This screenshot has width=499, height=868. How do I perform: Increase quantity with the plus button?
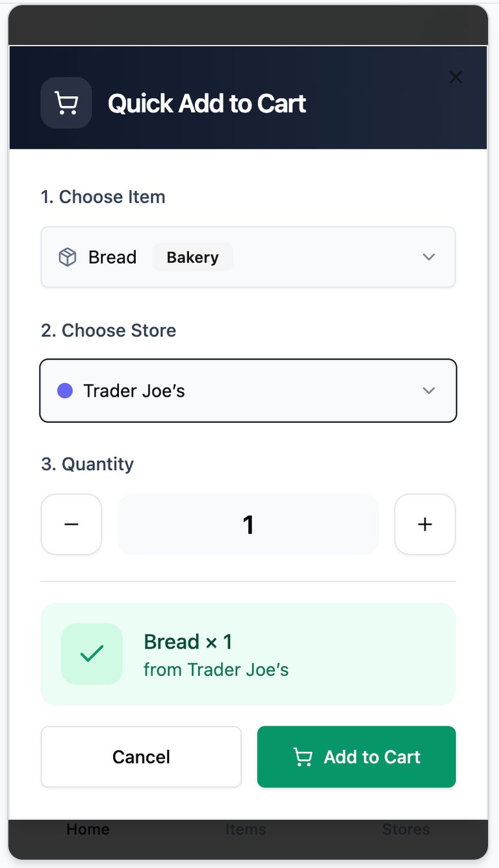[425, 525]
